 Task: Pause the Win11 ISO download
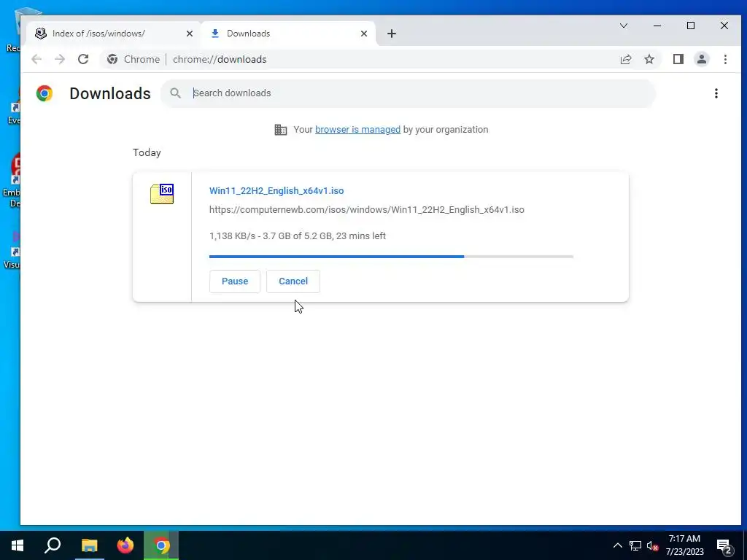click(x=234, y=281)
